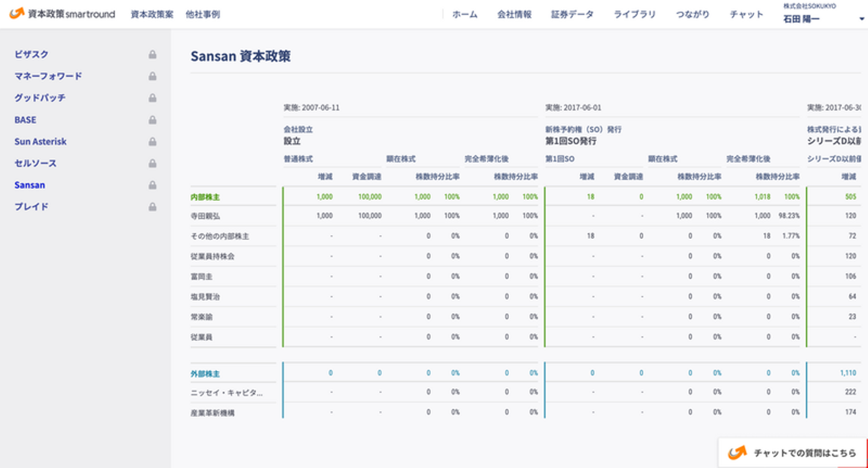Click the lock icon beside BASE
868x468 pixels.
pyautogui.click(x=153, y=120)
